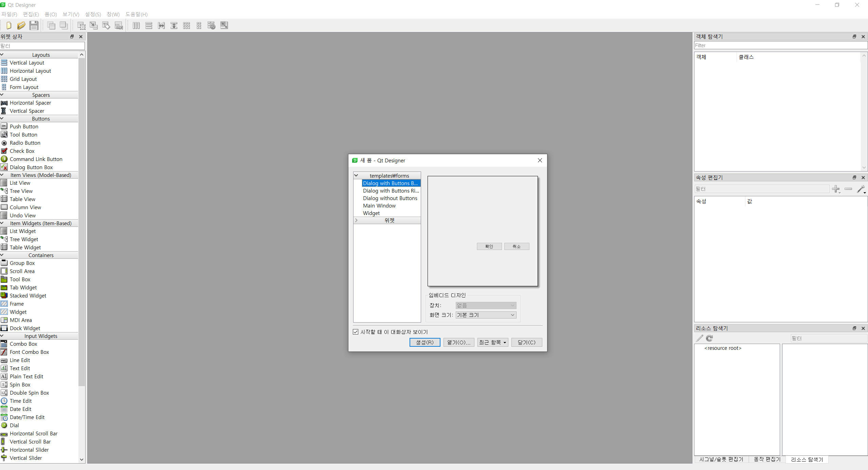Click the 생성(R) button
This screenshot has width=868, height=470.
pyautogui.click(x=424, y=342)
